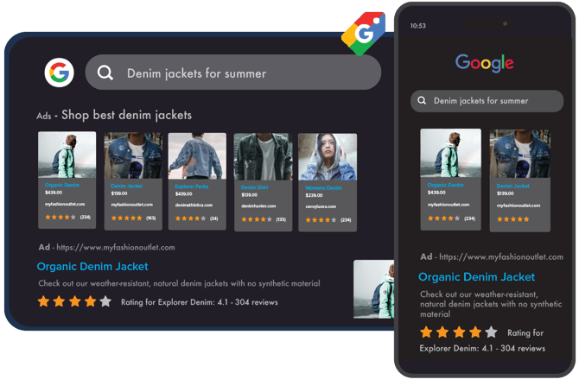Open the Denim Jacket title link in desktop card

[126, 186]
